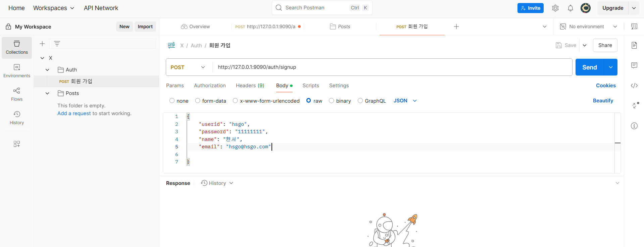Screen dimensions: 644x247
Task: Select the binary body type
Action: (x=331, y=101)
